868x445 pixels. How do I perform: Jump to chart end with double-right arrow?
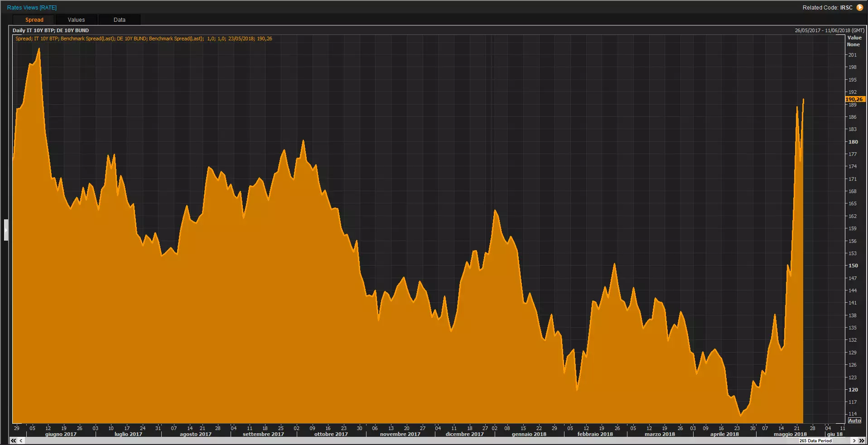click(861, 440)
